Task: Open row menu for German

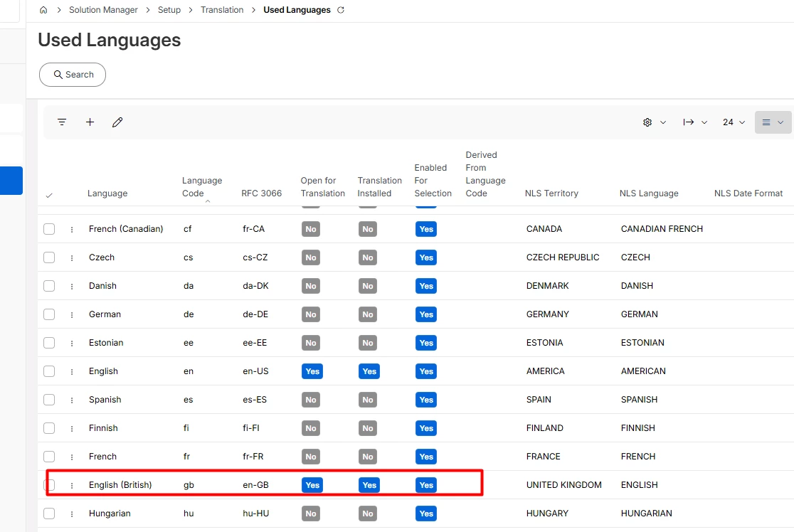Action: point(72,314)
